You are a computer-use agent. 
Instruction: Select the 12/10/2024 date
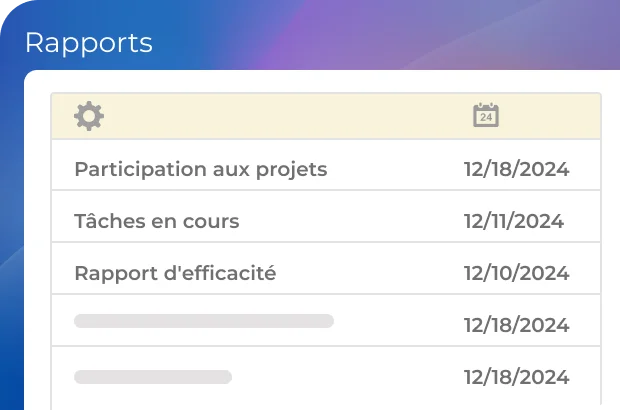516,273
